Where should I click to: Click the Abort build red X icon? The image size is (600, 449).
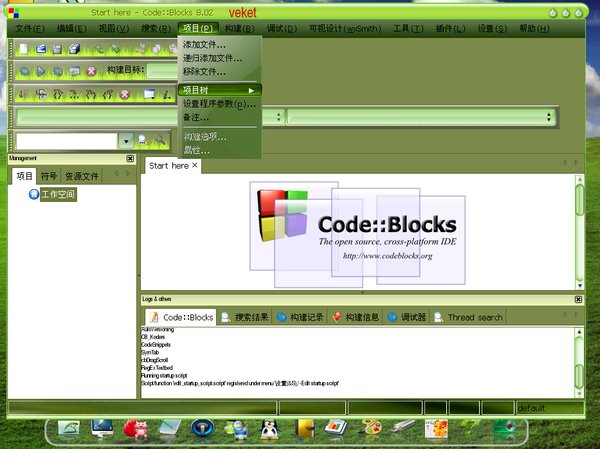[91, 71]
